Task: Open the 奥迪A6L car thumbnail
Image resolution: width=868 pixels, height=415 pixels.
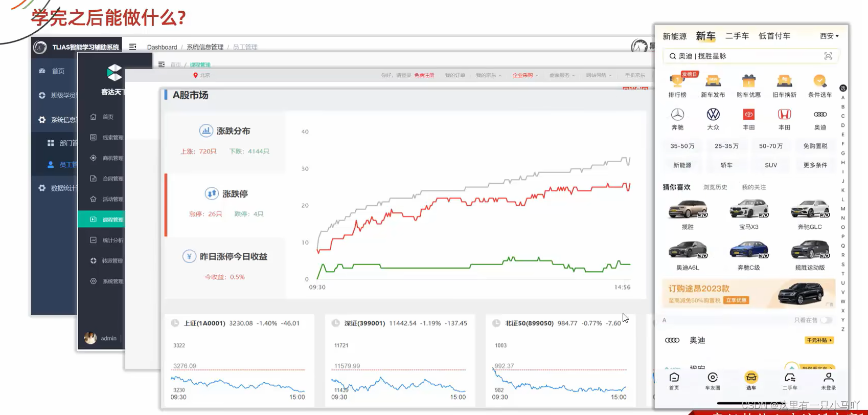Action: (688, 250)
